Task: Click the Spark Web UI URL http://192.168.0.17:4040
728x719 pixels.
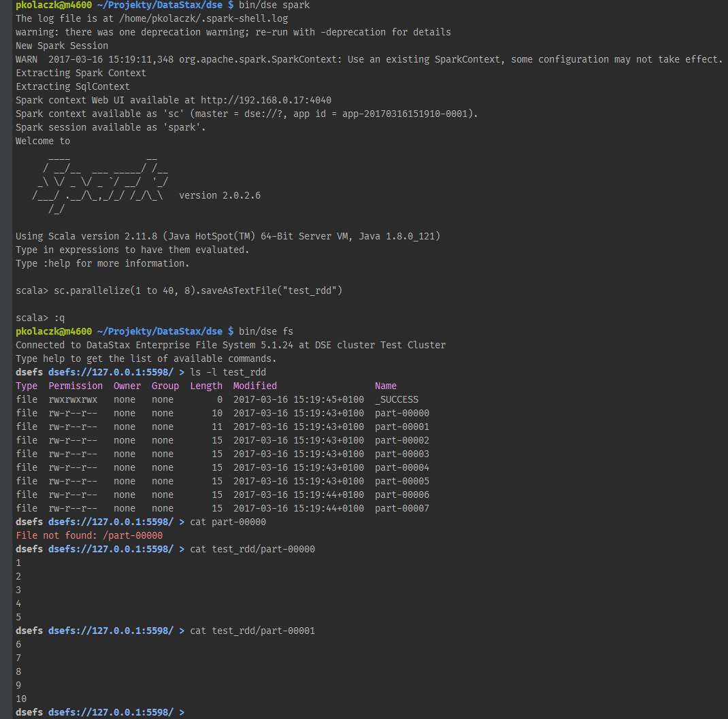Action: (x=266, y=100)
